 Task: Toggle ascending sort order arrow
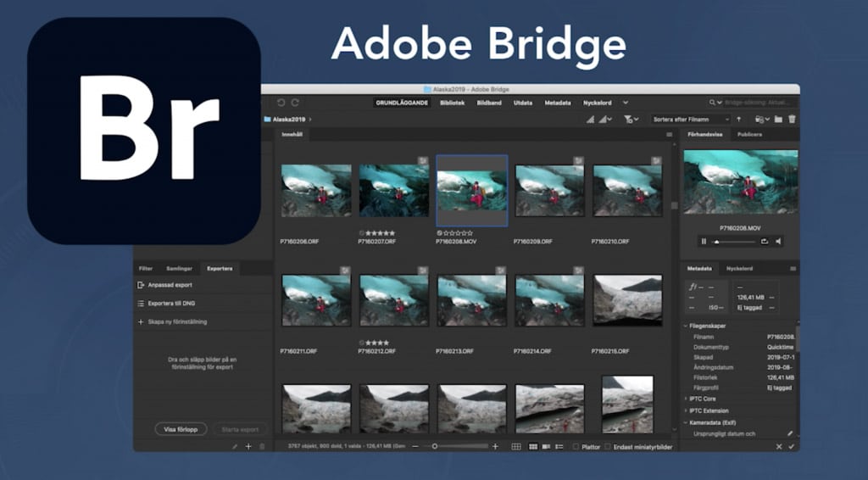[x=738, y=120]
